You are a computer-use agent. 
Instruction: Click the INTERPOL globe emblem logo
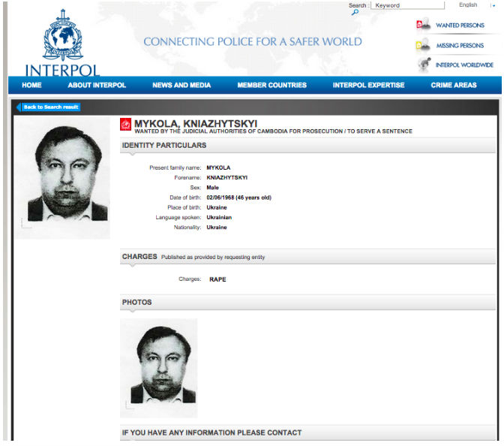click(x=63, y=35)
